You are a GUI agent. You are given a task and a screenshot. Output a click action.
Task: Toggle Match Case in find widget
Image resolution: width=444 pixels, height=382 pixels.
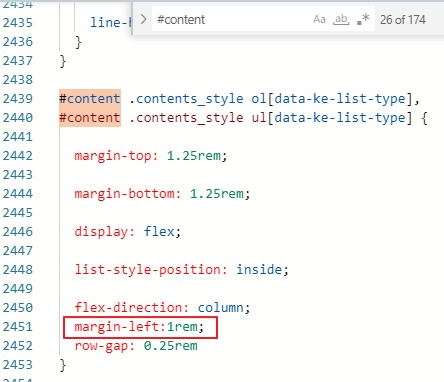(319, 19)
